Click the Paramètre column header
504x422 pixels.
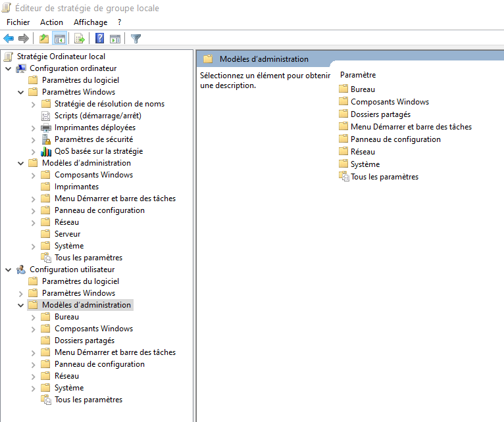point(358,76)
